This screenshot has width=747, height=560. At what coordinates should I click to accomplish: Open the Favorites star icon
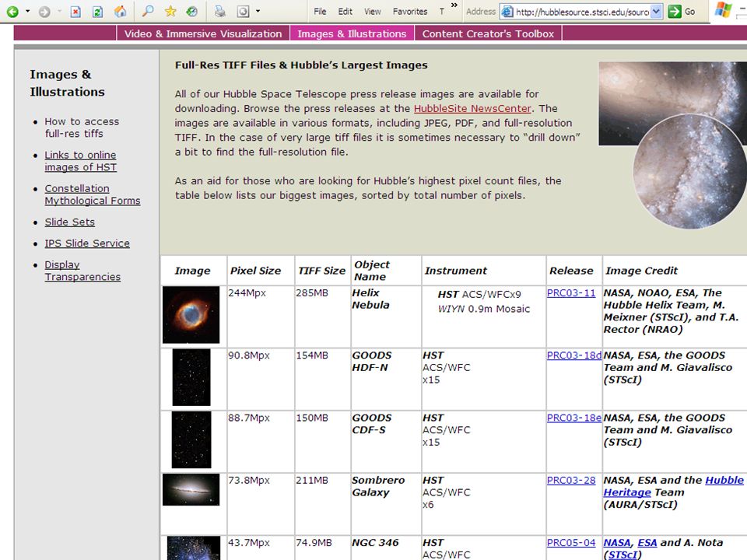point(170,11)
